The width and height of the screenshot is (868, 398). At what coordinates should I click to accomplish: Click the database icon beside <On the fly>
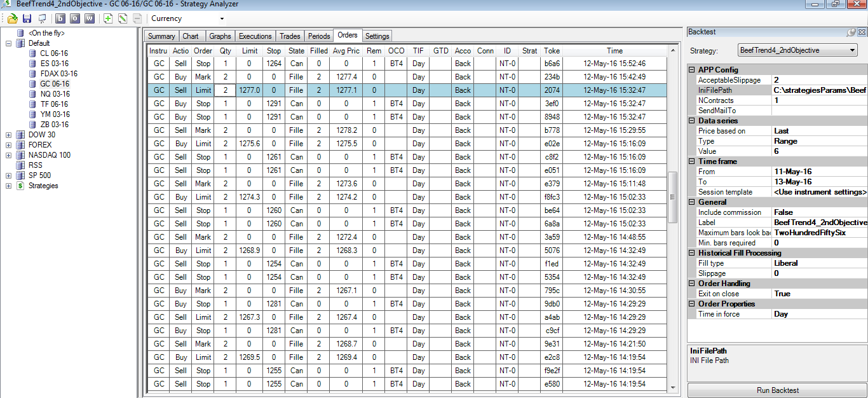21,33
